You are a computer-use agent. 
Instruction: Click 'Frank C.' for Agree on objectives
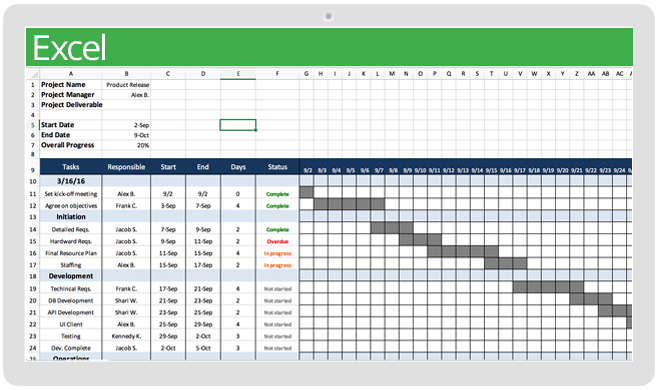pyautogui.click(x=126, y=206)
